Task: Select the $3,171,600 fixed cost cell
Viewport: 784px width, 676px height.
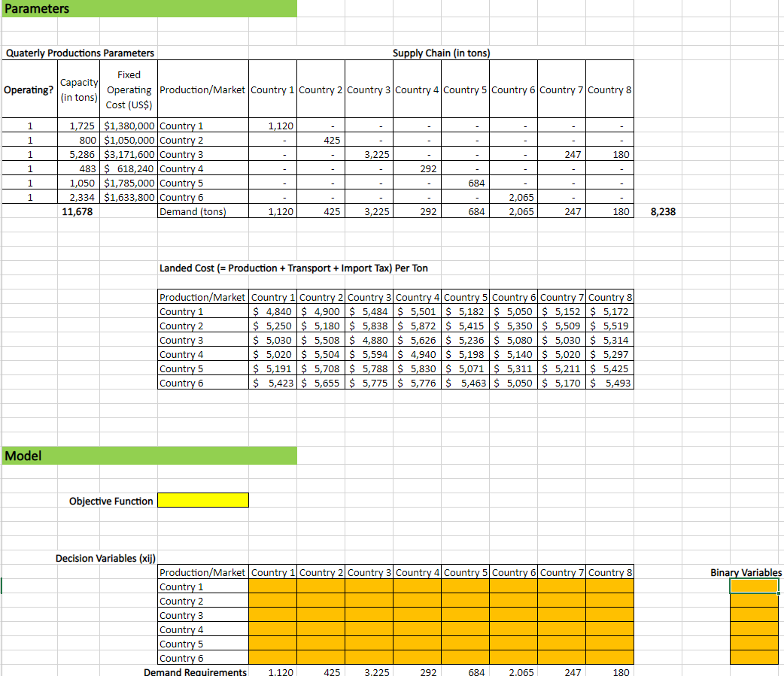Action: (129, 154)
